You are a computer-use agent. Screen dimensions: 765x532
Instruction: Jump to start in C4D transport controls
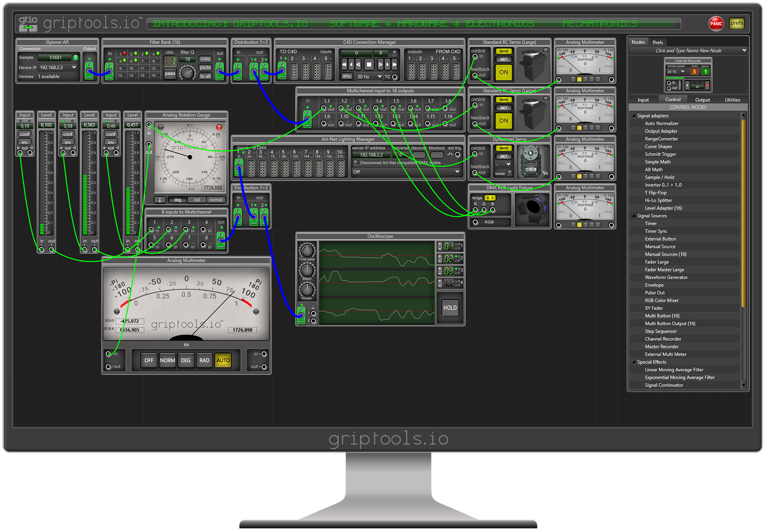(344, 65)
